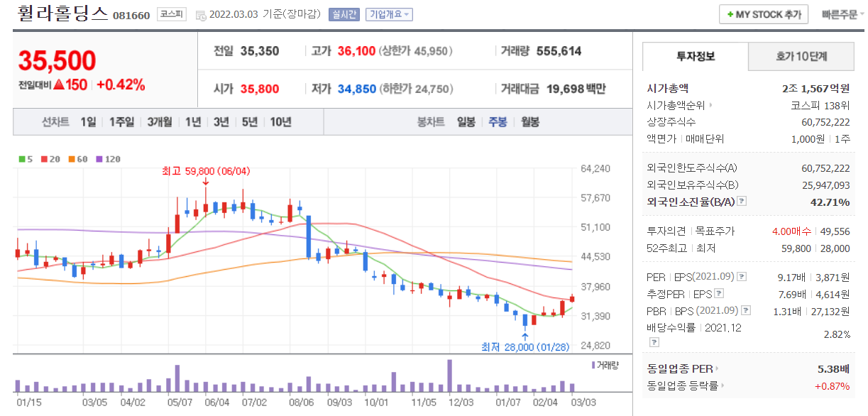868x416 pixels.
Task: Click the 시가총액 value 2조 1,567억원
Action: 815,89
